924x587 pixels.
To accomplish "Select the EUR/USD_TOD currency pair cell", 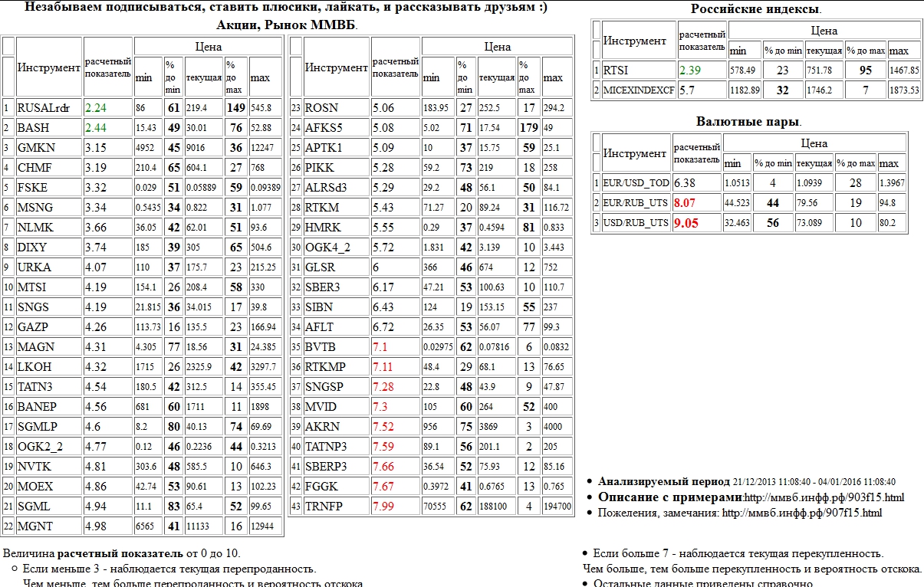I will pyautogui.click(x=636, y=183).
